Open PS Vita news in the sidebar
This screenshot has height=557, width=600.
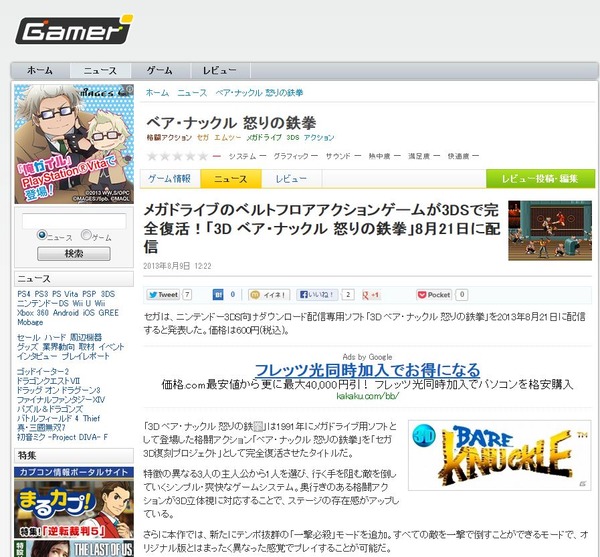[x=65, y=294]
